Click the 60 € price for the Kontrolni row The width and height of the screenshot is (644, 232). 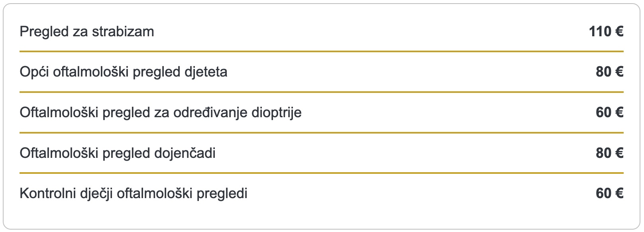pos(609,194)
